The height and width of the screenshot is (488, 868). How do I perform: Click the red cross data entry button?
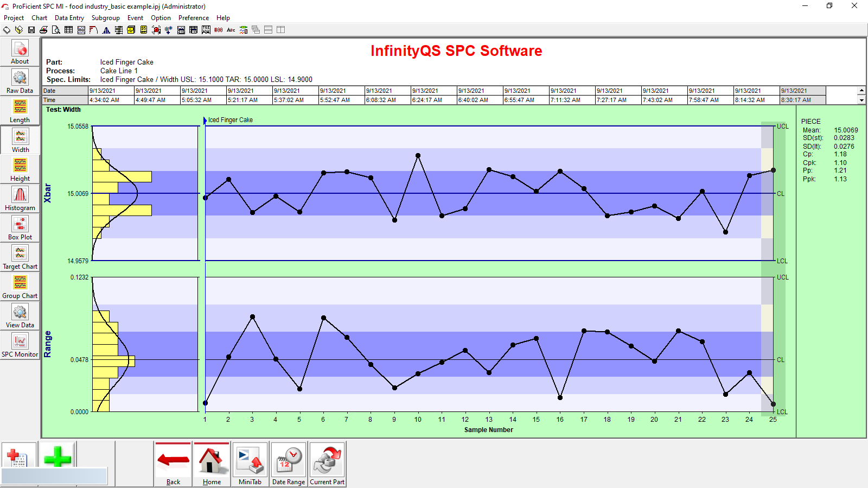[x=19, y=455]
